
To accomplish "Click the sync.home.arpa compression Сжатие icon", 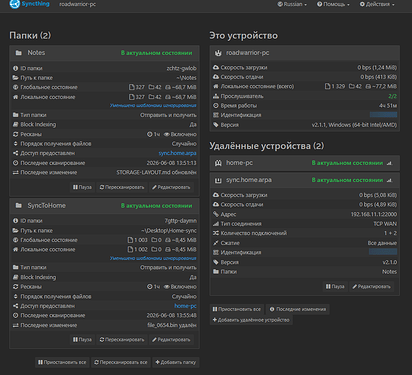I will coord(216,243).
